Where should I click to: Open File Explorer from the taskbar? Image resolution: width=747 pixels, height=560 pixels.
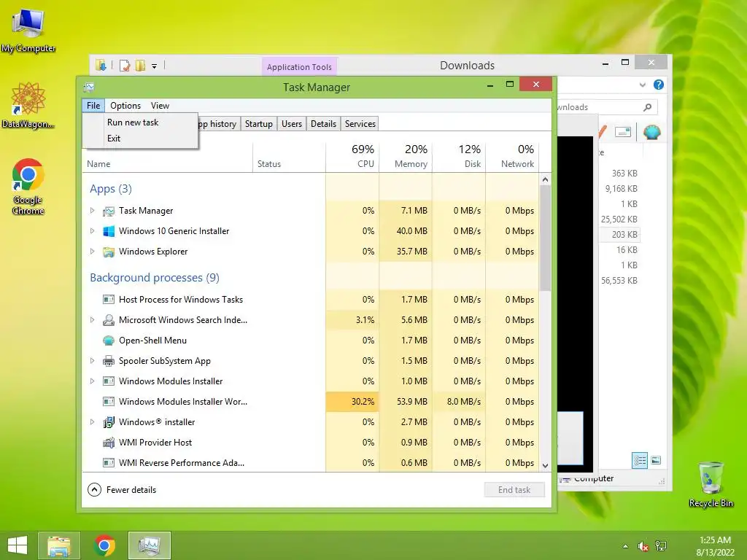(x=58, y=545)
